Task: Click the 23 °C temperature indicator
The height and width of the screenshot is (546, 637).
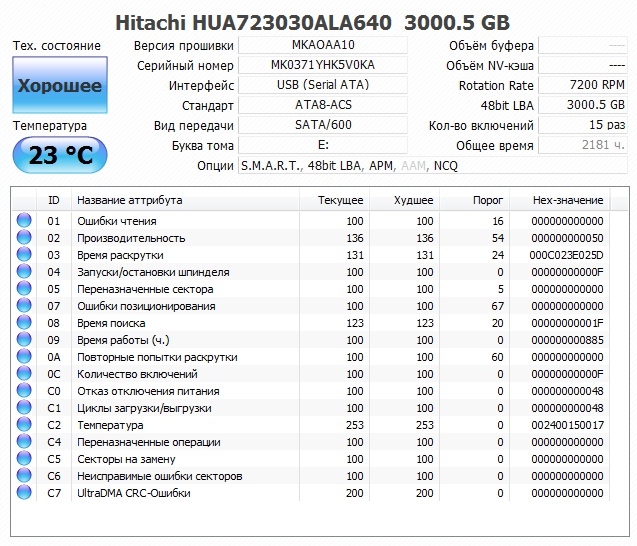Action: [60, 155]
